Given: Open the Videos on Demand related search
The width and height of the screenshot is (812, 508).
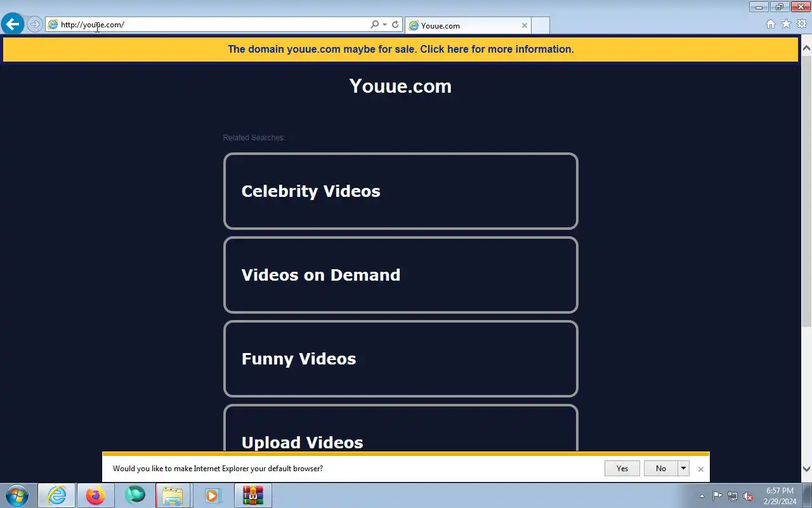Looking at the screenshot, I should click(x=401, y=275).
